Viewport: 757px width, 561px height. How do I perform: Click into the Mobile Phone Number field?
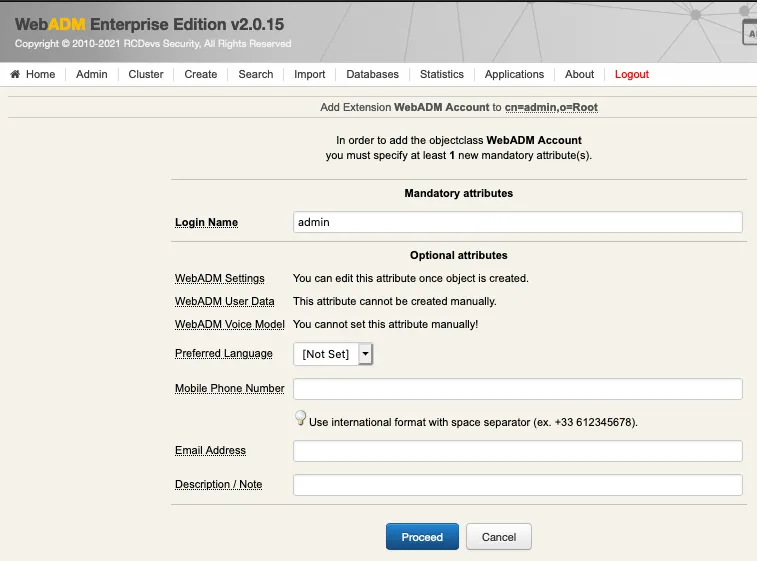tap(518, 389)
